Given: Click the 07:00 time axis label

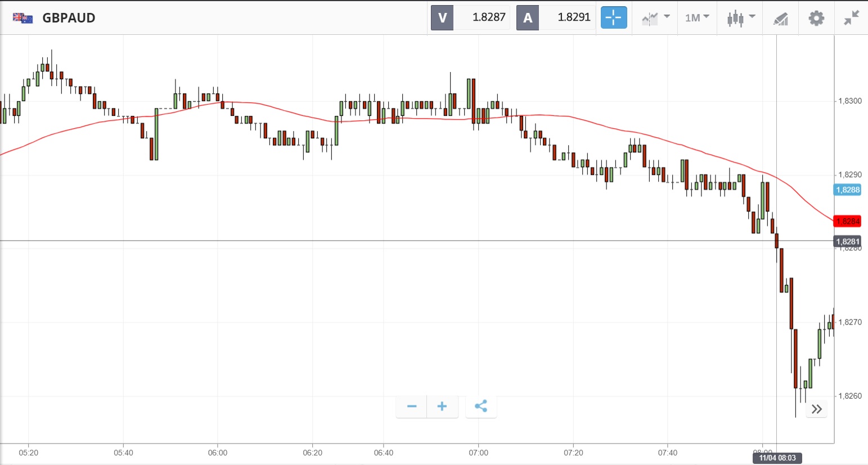Looking at the screenshot, I should click(479, 453).
